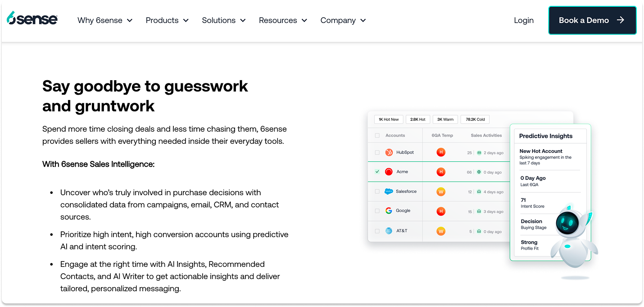Viewport: 644px width, 307px height.
Task: Click the Accounts column header
Action: [x=395, y=135]
